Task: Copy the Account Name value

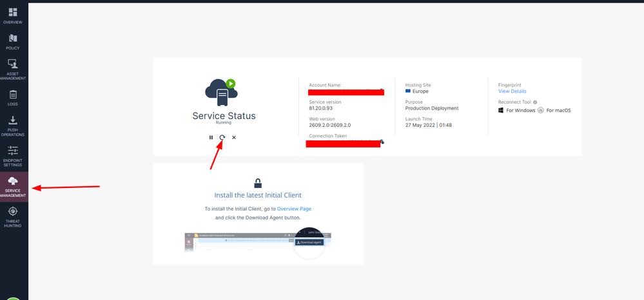Action: tap(382, 90)
